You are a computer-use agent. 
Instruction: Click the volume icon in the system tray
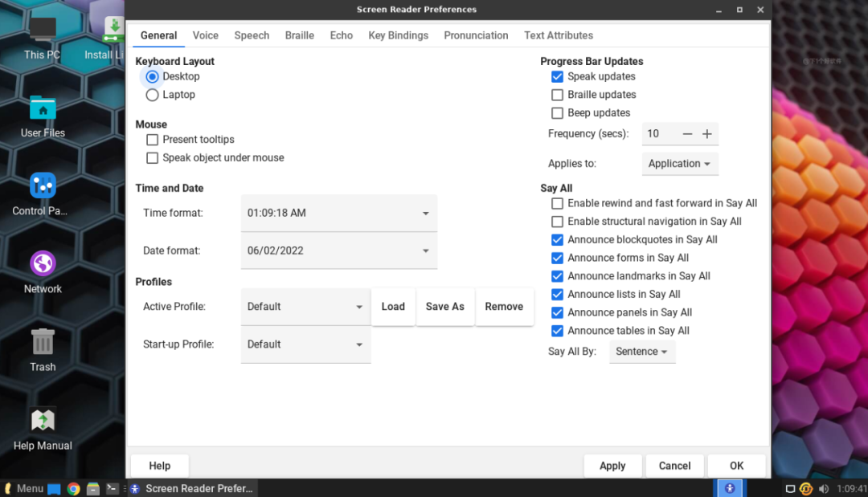click(x=823, y=488)
